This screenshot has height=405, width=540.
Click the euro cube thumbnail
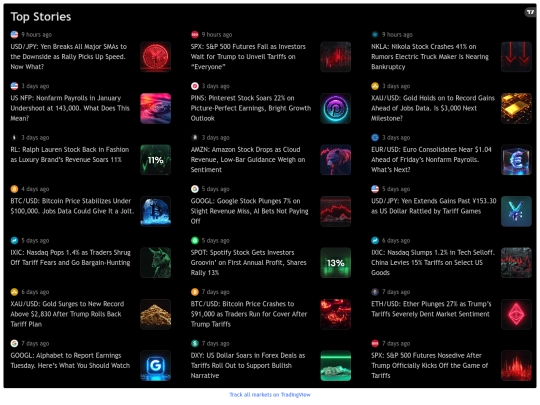[516, 160]
